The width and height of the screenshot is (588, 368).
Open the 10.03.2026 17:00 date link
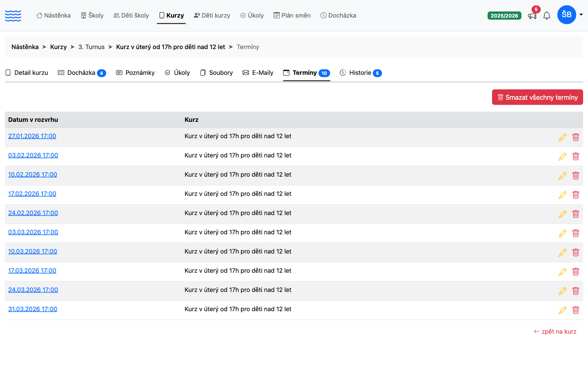pyautogui.click(x=33, y=251)
